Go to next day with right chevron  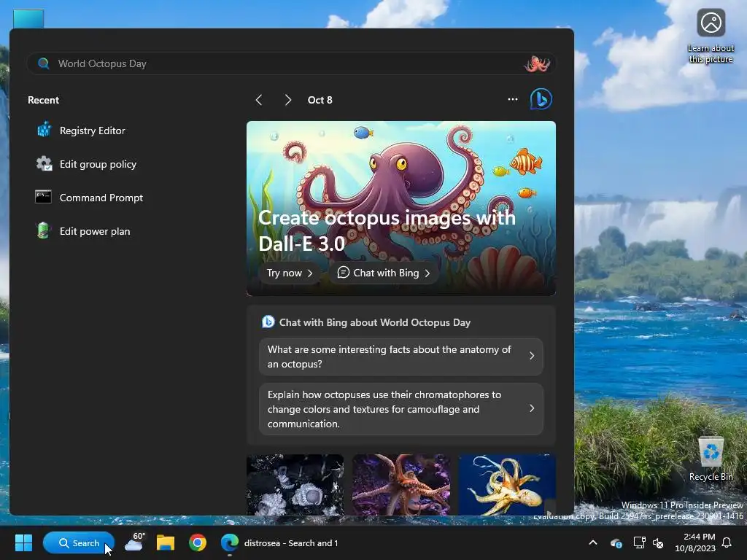pos(287,100)
